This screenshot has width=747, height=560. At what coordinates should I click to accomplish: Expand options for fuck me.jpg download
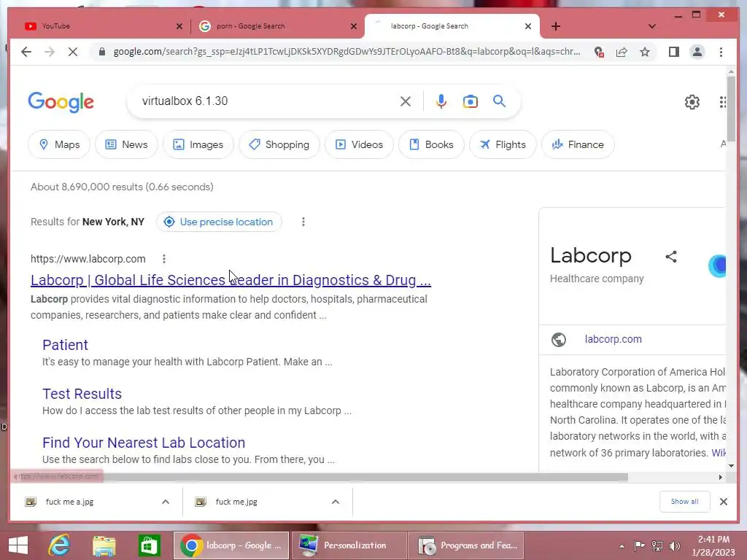click(336, 502)
